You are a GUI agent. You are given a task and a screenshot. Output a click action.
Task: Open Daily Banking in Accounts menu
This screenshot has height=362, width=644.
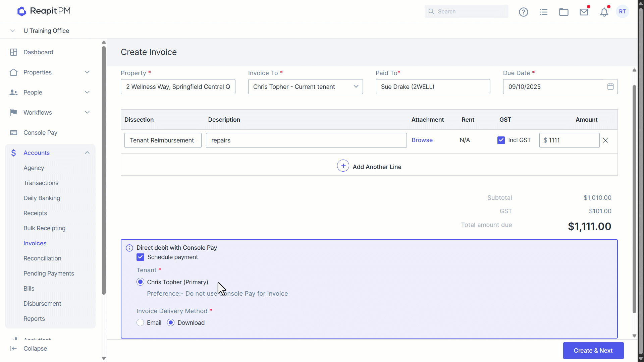42,198
